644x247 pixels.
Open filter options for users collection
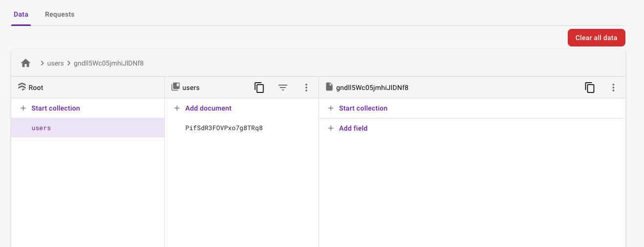click(x=283, y=88)
